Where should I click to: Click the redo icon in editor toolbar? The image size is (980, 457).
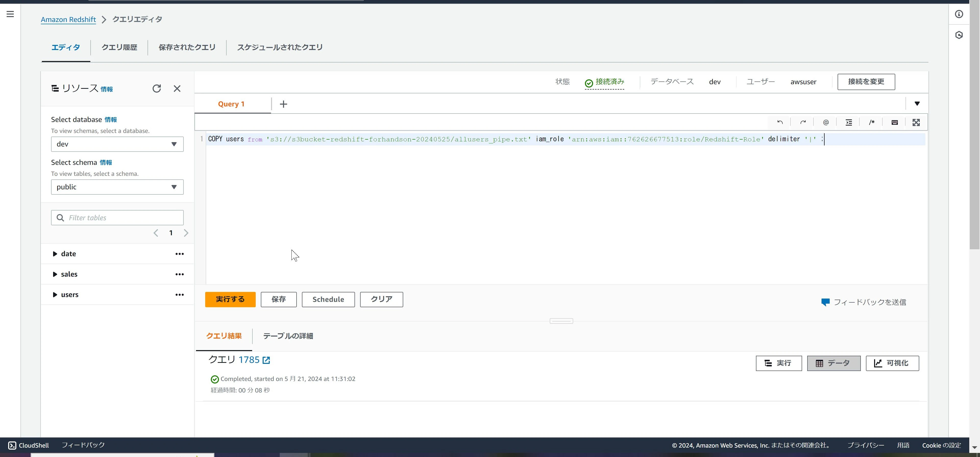(x=803, y=122)
